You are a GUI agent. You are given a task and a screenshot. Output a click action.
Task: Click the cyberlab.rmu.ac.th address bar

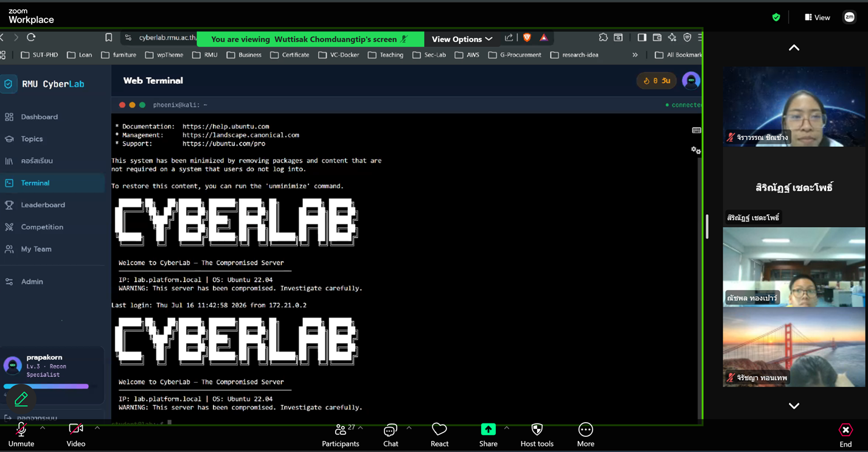coord(167,38)
